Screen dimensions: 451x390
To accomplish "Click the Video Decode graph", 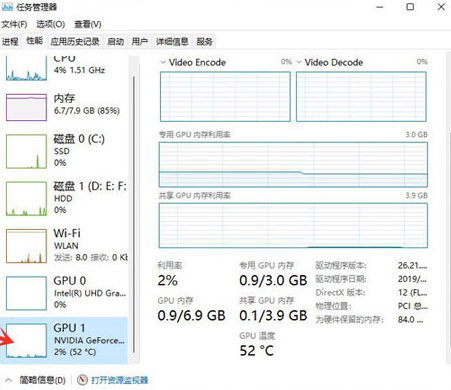I will click(361, 97).
